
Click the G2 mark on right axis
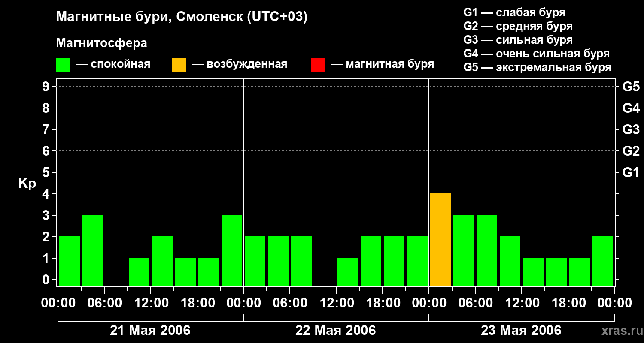[x=631, y=151]
